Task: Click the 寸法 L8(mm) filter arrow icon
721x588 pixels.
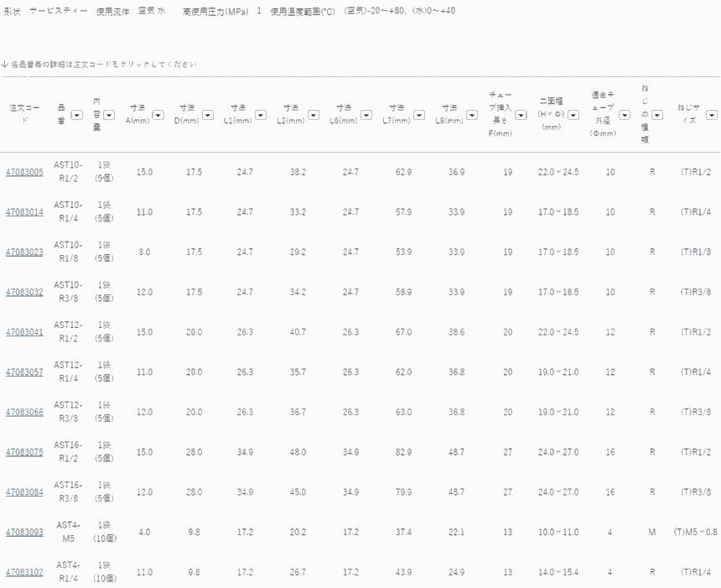Action: tap(471, 115)
